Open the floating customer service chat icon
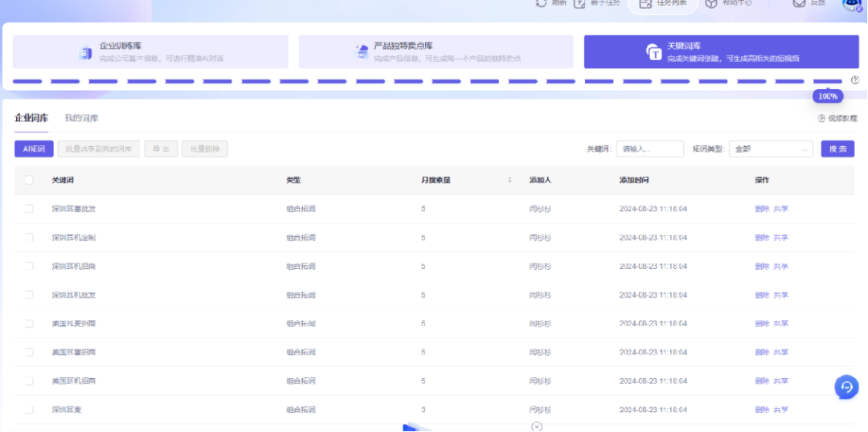868x432 pixels. coord(846,387)
